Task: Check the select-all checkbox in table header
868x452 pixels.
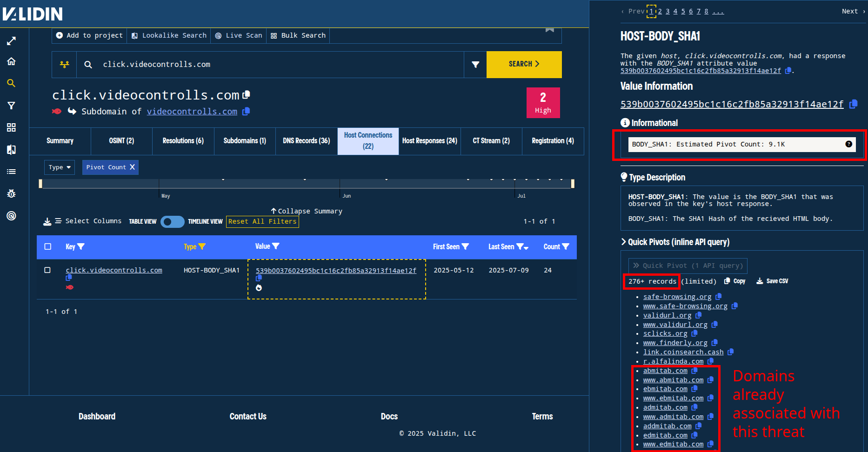Action: 48,246
